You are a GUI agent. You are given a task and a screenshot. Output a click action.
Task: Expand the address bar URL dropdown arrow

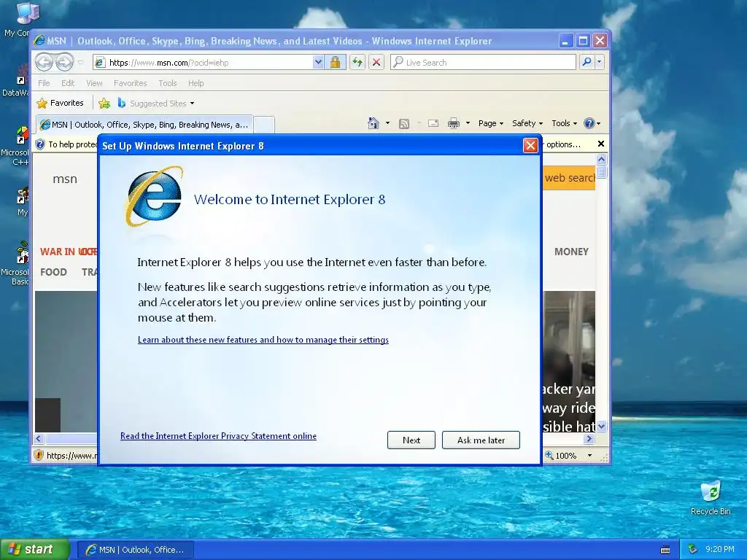318,63
